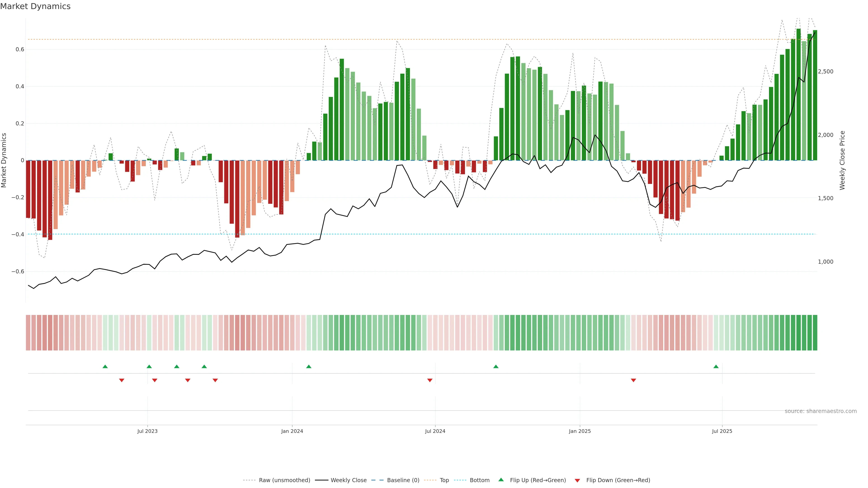Click the Jan 2025 x-axis label
This screenshot has width=868, height=488.
coord(580,431)
